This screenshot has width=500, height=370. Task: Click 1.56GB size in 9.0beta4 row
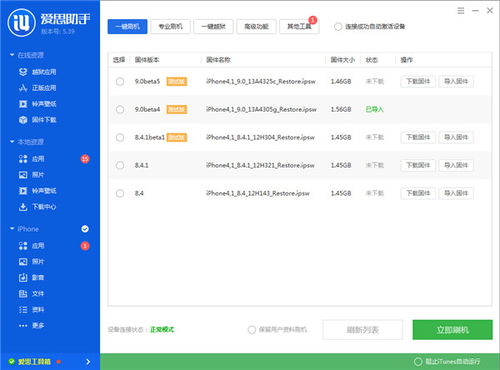click(341, 109)
